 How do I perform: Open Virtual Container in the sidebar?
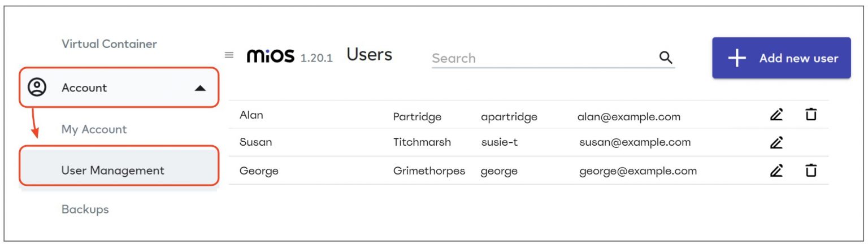pos(109,44)
